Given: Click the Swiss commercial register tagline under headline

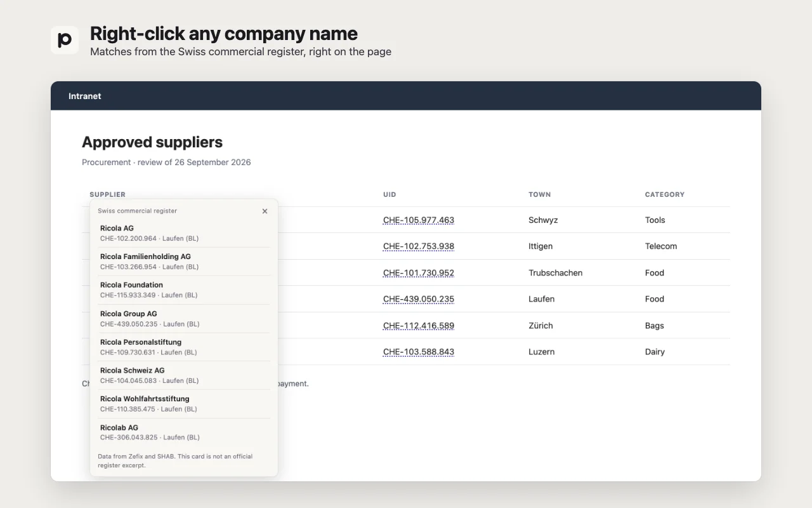Looking at the screenshot, I should 241,52.
